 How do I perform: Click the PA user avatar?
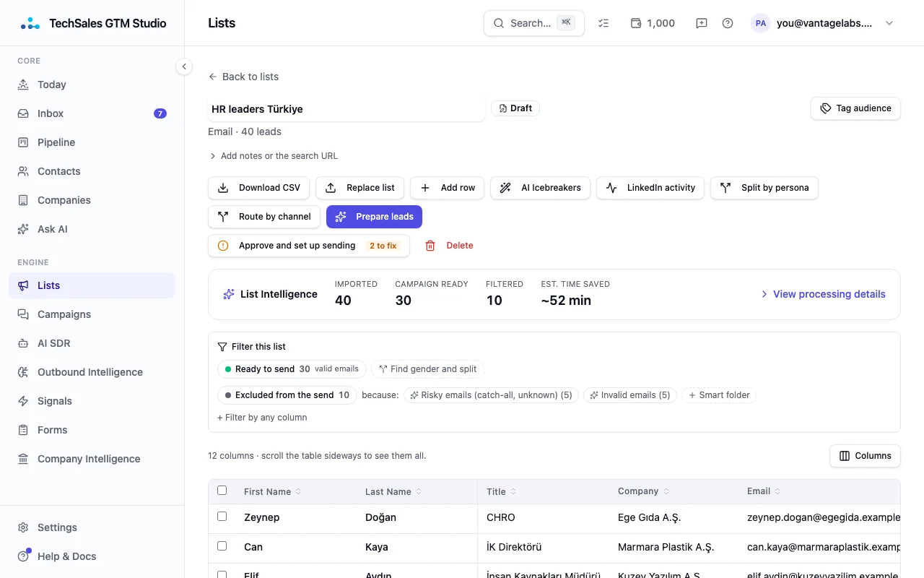pos(761,23)
